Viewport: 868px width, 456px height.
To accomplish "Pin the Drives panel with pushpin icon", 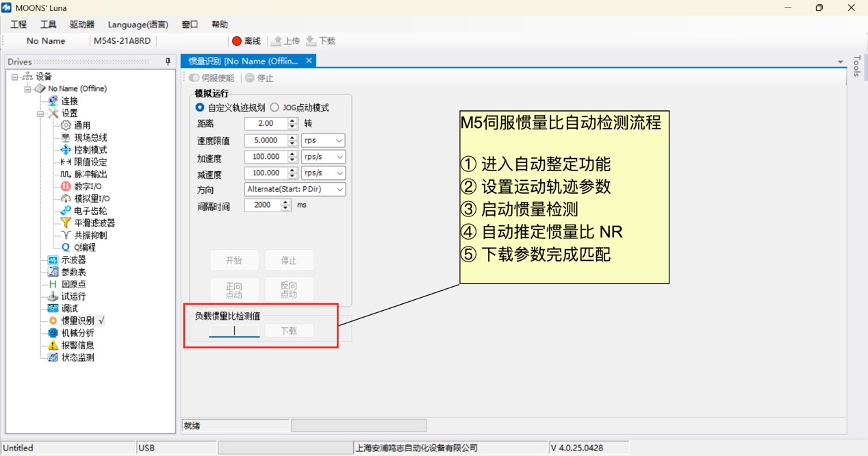I will pos(168,62).
